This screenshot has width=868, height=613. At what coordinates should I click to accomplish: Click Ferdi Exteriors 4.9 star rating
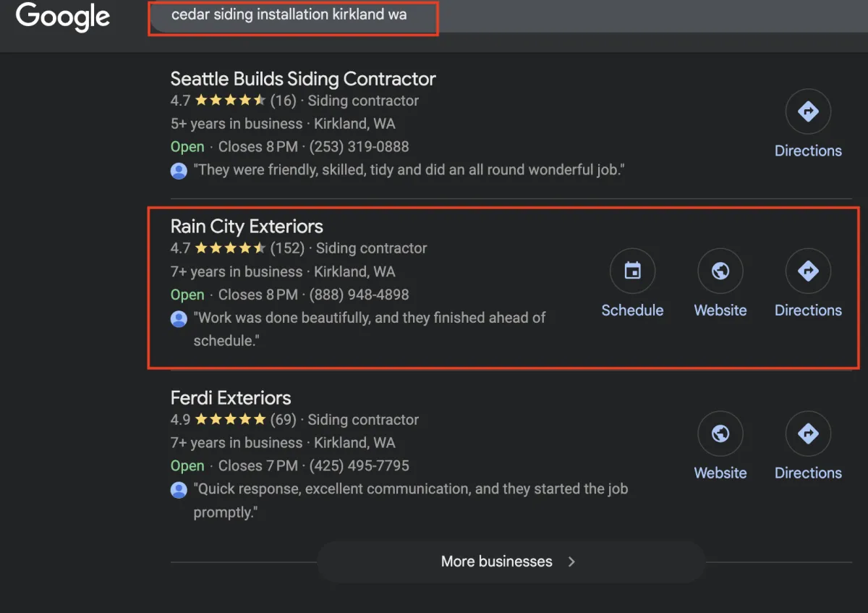230,420
